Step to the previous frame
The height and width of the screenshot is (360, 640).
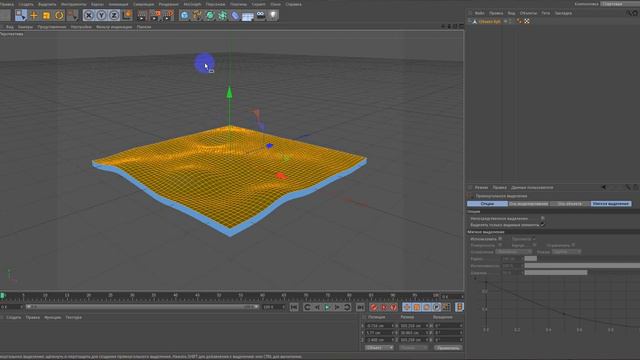pyautogui.click(x=317, y=307)
